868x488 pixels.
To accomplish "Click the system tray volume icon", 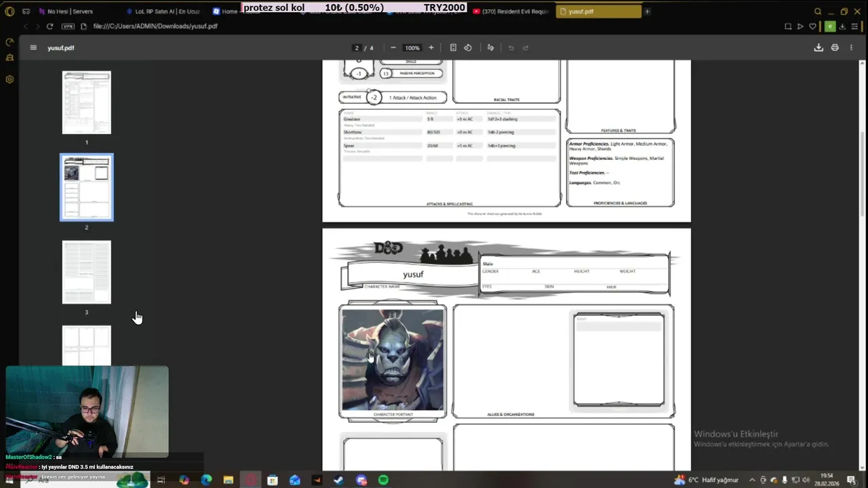I will coord(806,480).
